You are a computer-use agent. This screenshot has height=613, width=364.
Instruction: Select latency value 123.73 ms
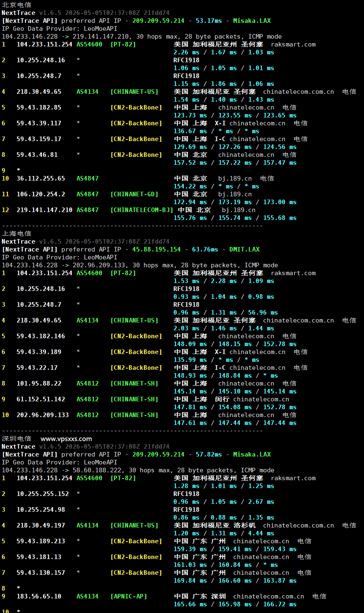tap(190, 115)
